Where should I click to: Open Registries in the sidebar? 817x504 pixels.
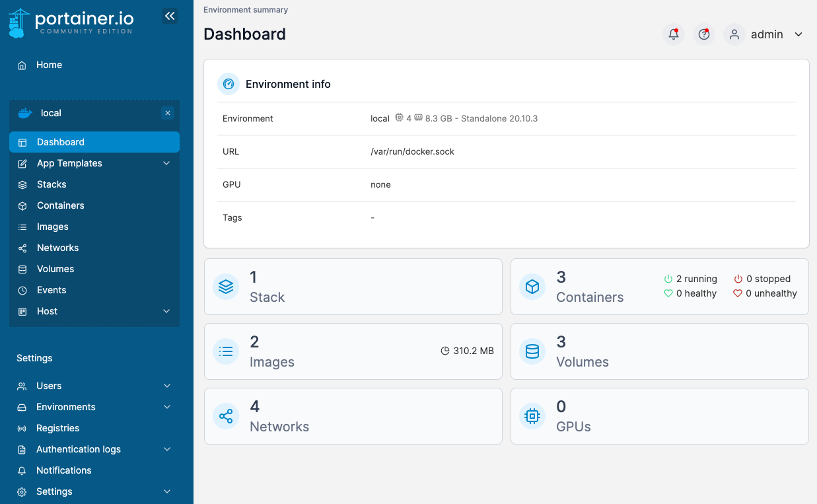tap(57, 428)
